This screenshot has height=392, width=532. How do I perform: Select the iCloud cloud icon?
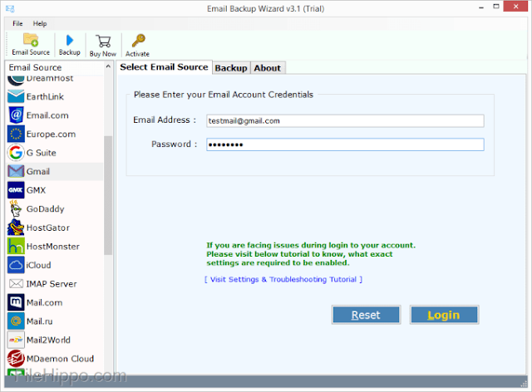click(x=16, y=265)
